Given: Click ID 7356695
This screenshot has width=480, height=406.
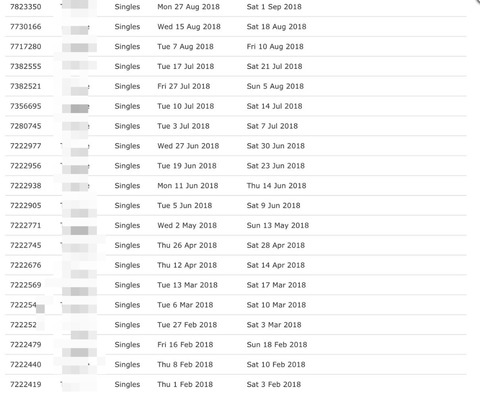Looking at the screenshot, I should (x=26, y=106).
